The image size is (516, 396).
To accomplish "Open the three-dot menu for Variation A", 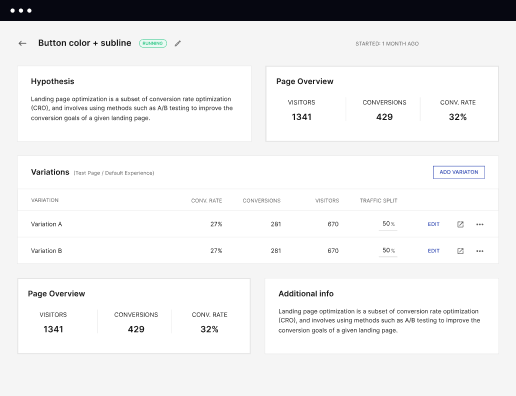I will point(480,224).
